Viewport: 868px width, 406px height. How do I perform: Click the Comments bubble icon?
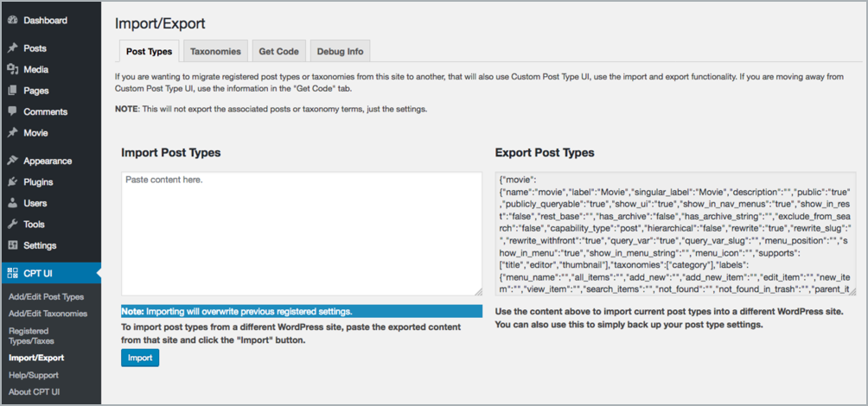coord(12,111)
